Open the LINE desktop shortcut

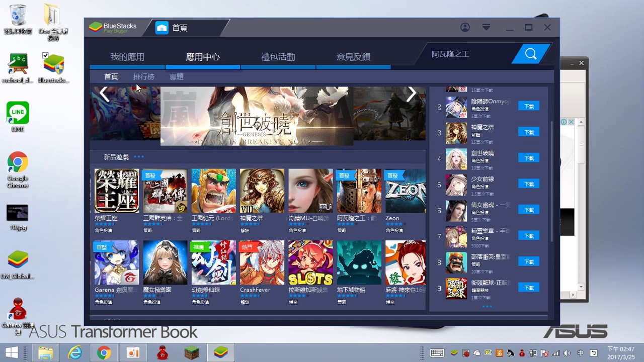point(18,117)
